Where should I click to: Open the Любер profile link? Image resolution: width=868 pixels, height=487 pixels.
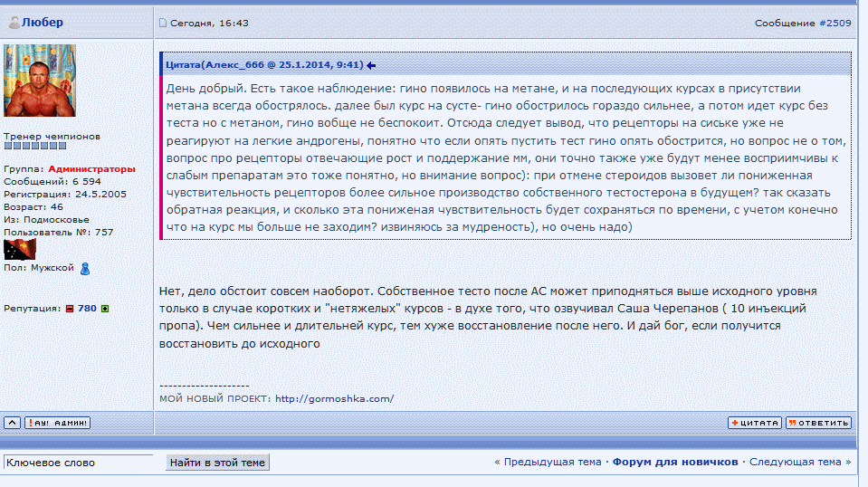[x=42, y=23]
